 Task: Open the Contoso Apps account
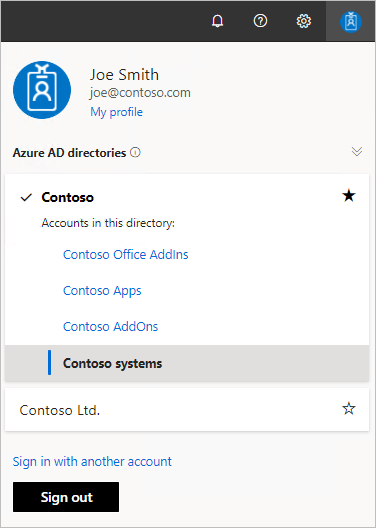102,291
